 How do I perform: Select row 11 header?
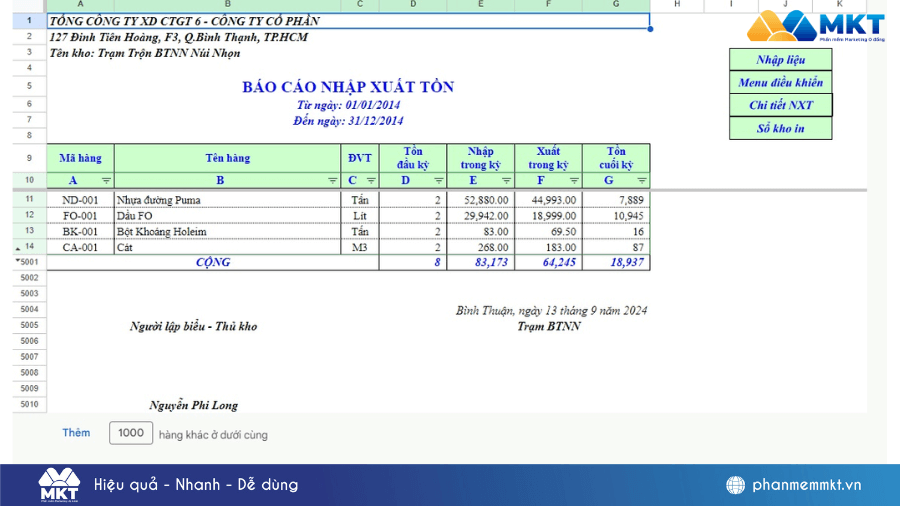[29, 199]
